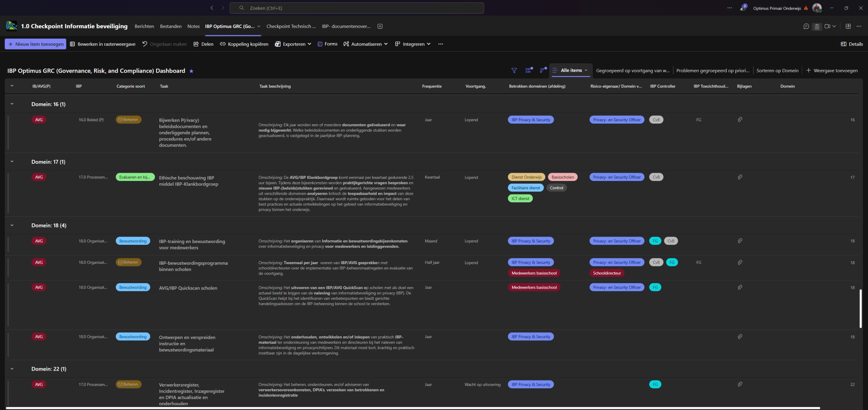Screen dimensions: 868x410
Task: Expand the Automatiseren menu
Action: (x=366, y=44)
